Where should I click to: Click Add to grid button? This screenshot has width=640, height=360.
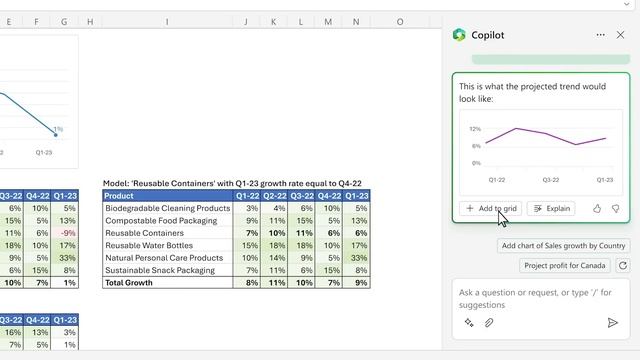point(490,208)
